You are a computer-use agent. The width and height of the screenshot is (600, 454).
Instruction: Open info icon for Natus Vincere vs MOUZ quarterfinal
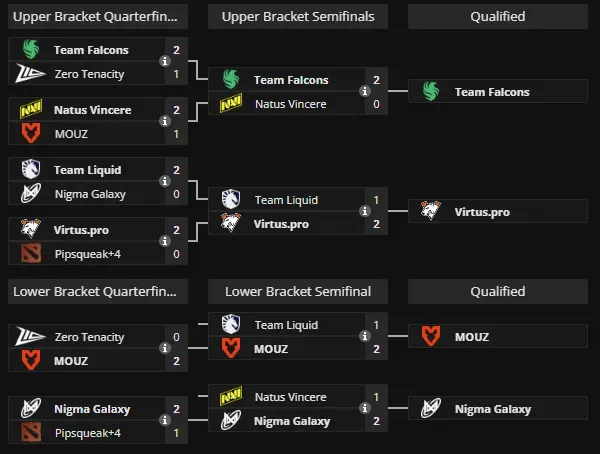pos(165,121)
